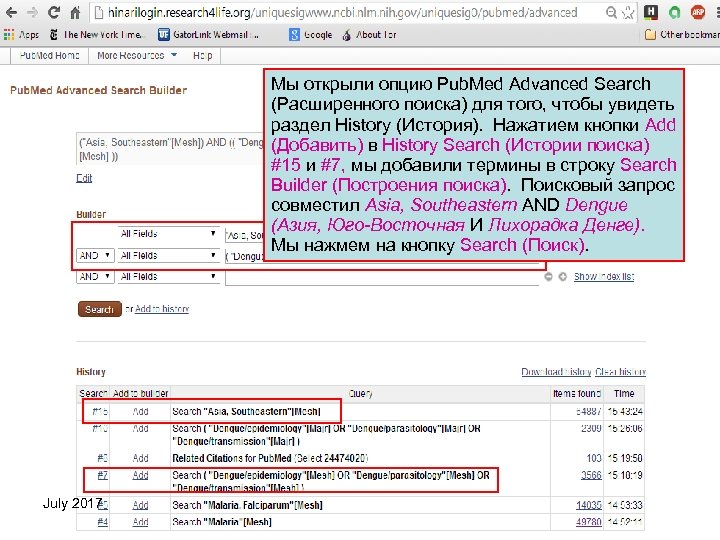Viewport: 720px width, 540px height.
Task: Click the Related Citations for PubMed query text
Action: [270, 458]
